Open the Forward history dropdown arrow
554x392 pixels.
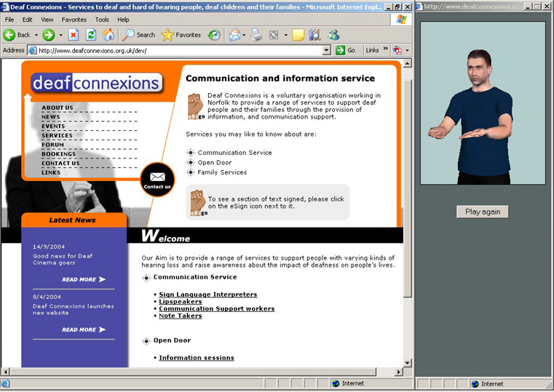pyautogui.click(x=60, y=35)
